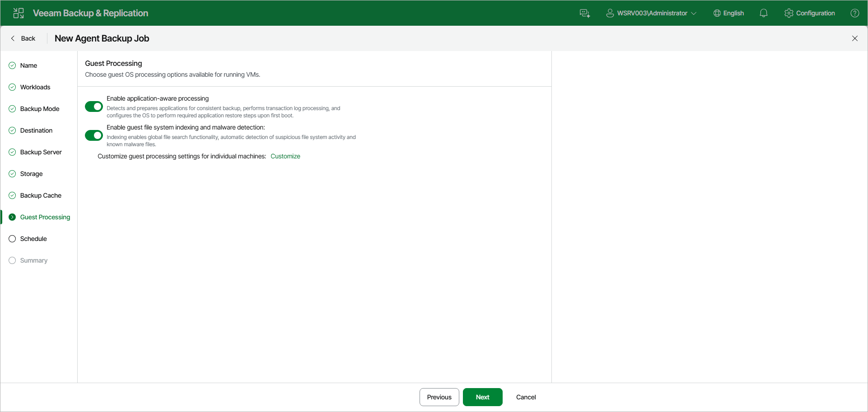Select the Guest Processing step
Screen dimensions: 868x412
click(x=45, y=217)
